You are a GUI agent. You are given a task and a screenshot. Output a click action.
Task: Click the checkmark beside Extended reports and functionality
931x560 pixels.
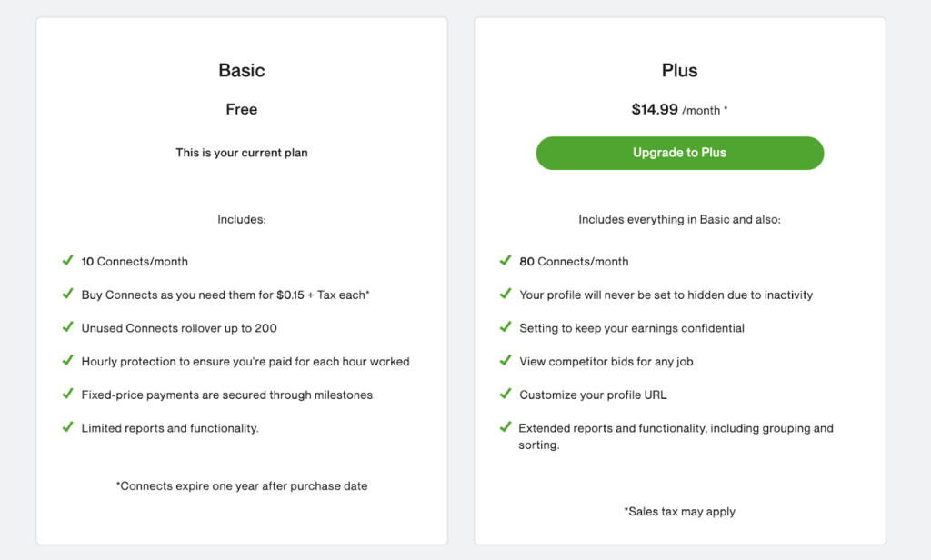point(506,426)
